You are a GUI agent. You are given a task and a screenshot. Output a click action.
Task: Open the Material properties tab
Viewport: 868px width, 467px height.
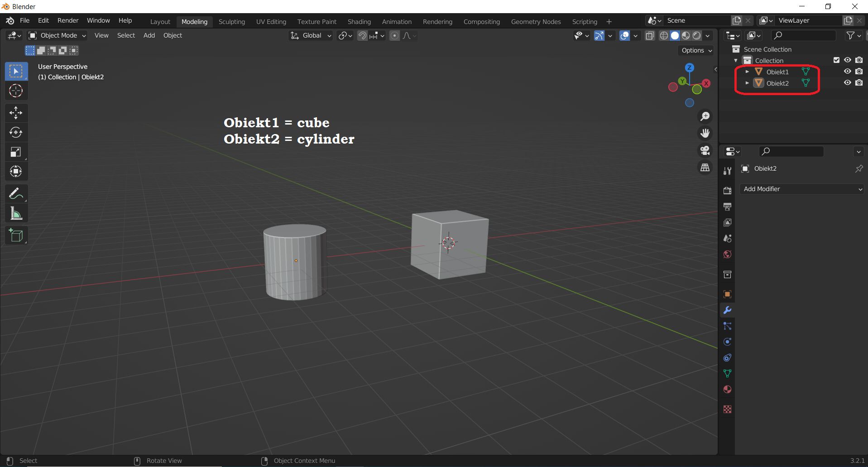[x=727, y=390]
